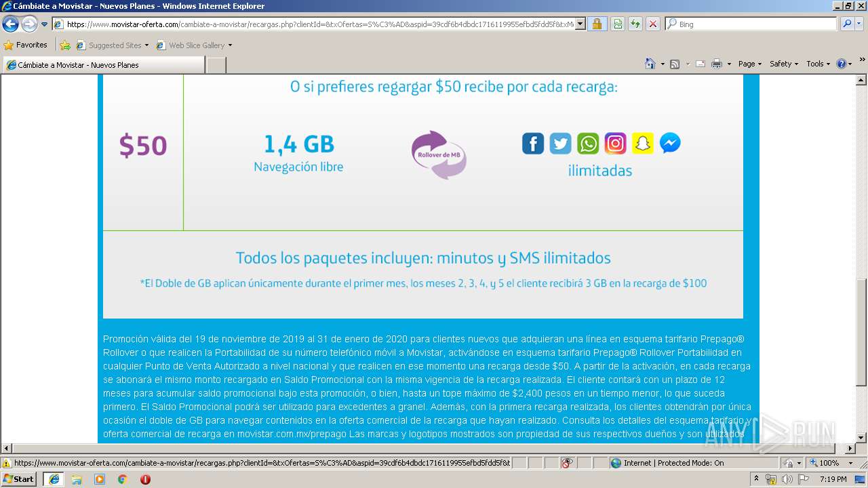Open the Tools menu

[x=818, y=64]
